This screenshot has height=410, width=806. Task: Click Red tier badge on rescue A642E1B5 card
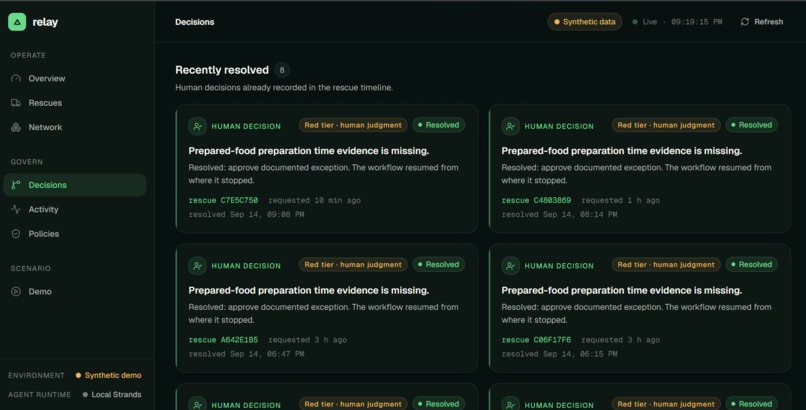(x=353, y=265)
